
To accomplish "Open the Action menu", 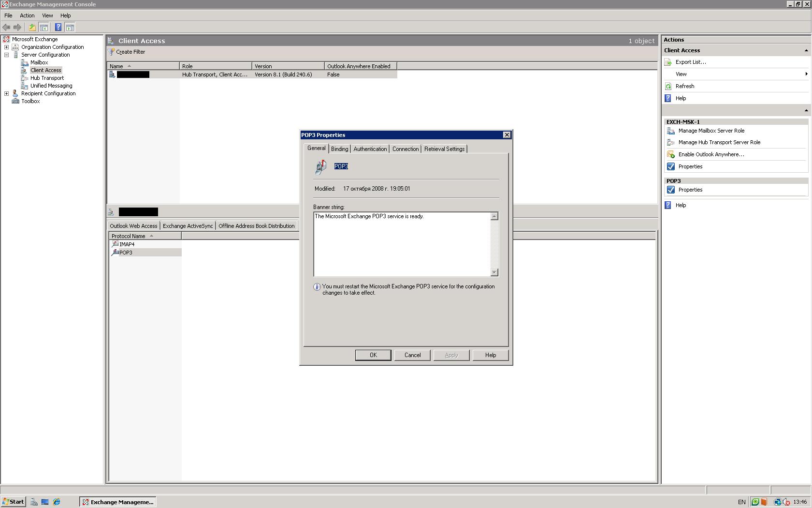I will point(27,15).
